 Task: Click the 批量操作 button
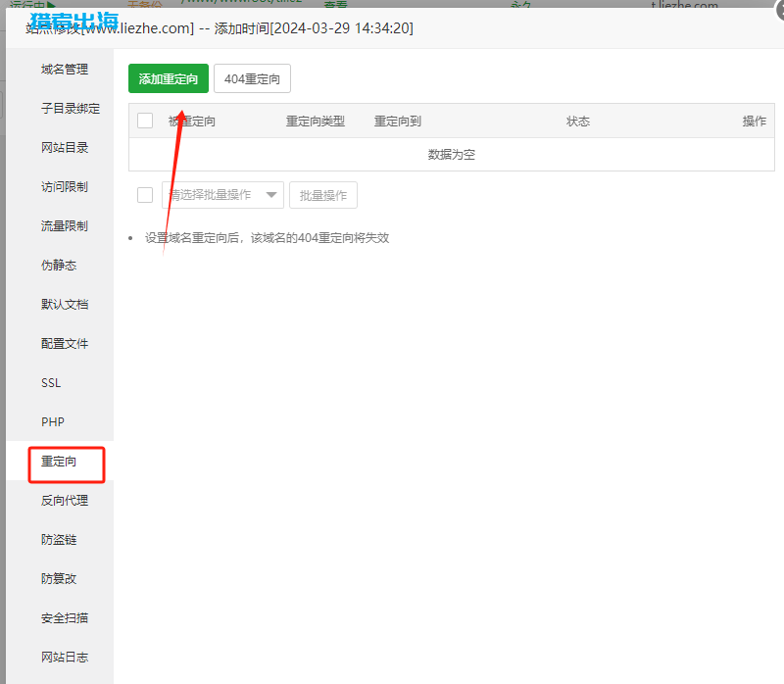pos(323,194)
